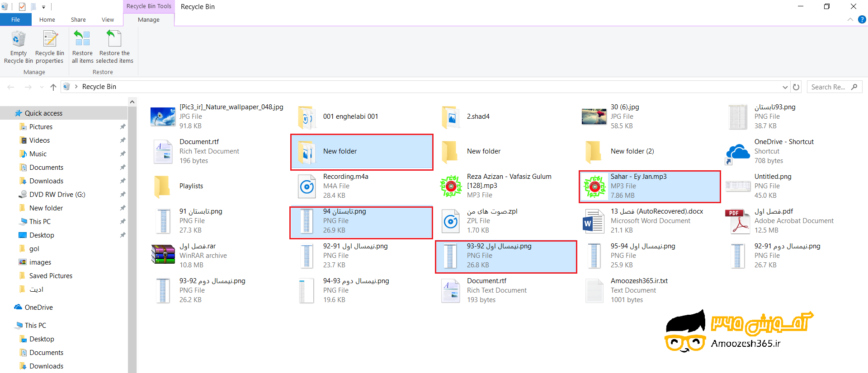Open Quick Access Toolbar customize dropdown
868x373 pixels.
point(43,7)
